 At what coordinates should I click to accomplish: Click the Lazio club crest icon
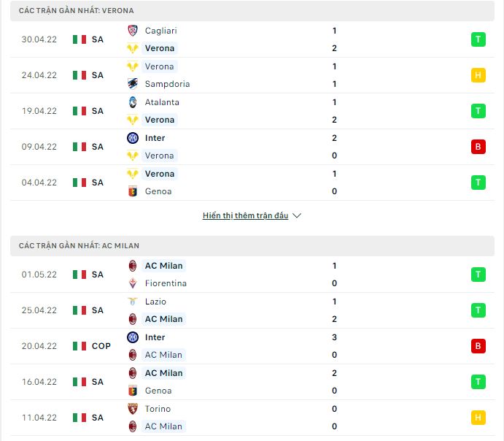tap(133, 302)
